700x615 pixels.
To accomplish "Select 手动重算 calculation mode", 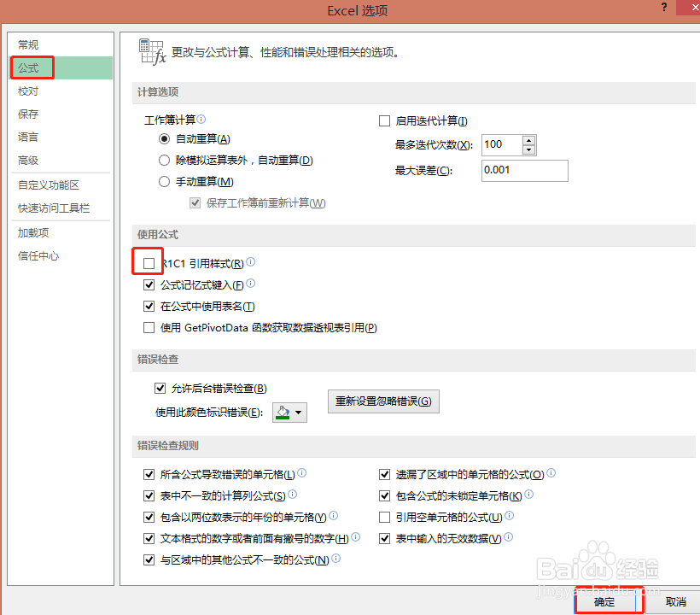I will pyautogui.click(x=164, y=181).
